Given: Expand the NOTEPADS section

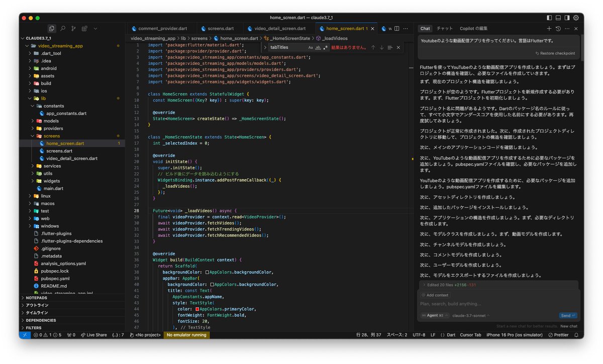Looking at the screenshot, I should point(72,298).
